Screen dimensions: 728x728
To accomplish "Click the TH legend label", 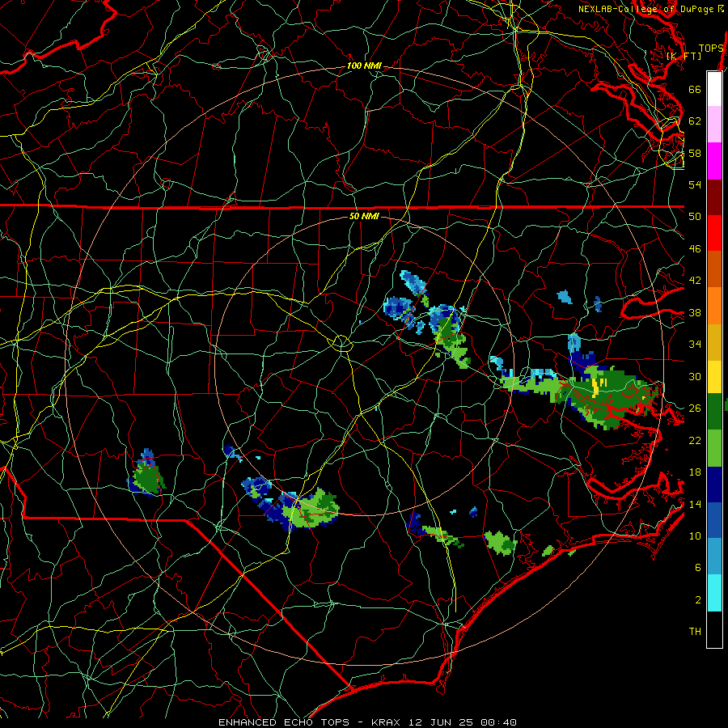I will (x=695, y=631).
